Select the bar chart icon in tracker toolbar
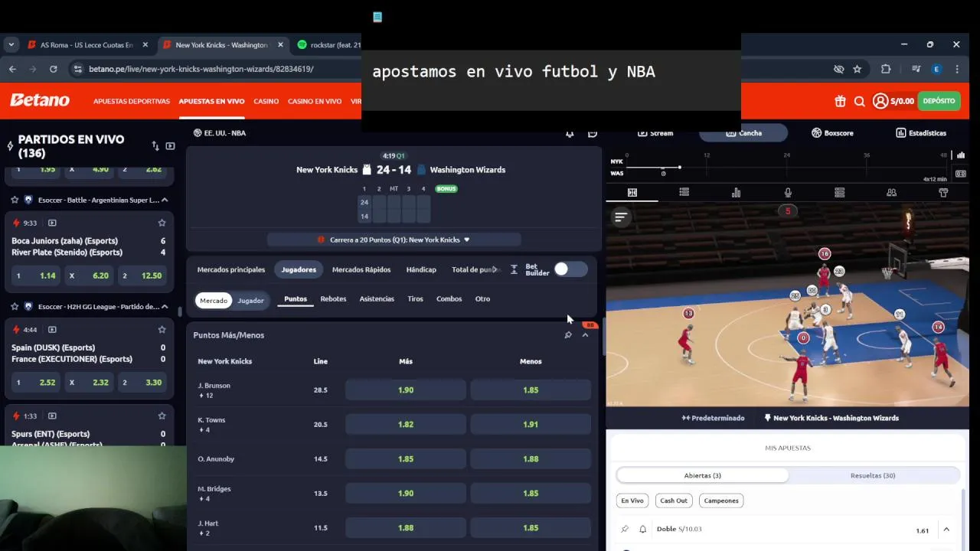Viewport: 980px width, 551px height. pyautogui.click(x=736, y=193)
